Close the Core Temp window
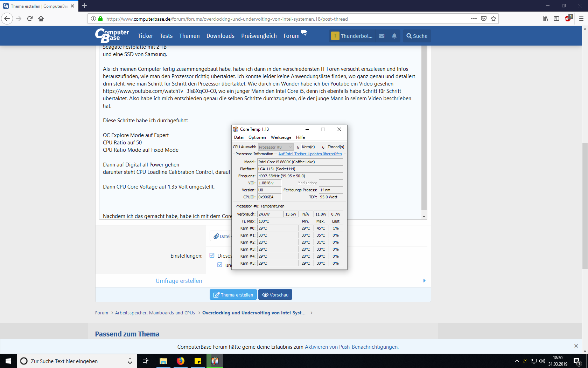 coord(339,129)
